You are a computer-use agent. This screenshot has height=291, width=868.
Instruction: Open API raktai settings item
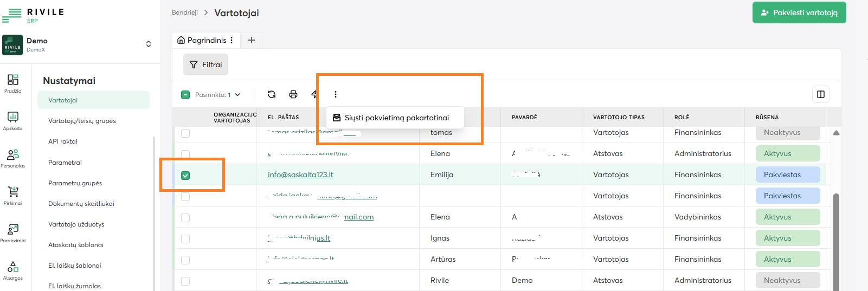coord(63,141)
